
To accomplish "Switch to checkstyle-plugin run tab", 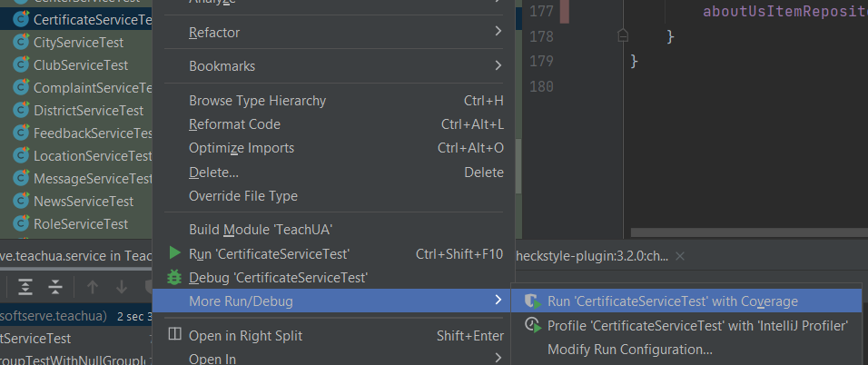I will point(592,256).
